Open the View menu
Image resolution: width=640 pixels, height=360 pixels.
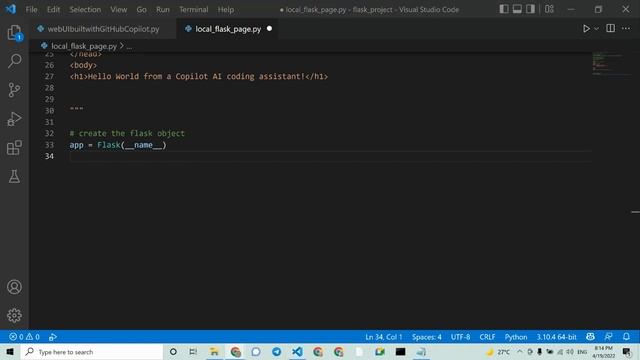click(x=118, y=9)
